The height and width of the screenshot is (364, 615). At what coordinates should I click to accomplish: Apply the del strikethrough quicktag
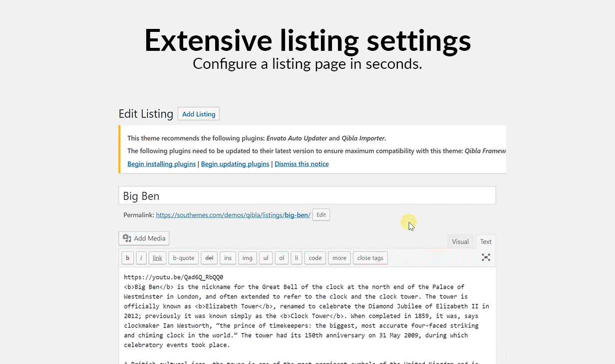pyautogui.click(x=209, y=258)
